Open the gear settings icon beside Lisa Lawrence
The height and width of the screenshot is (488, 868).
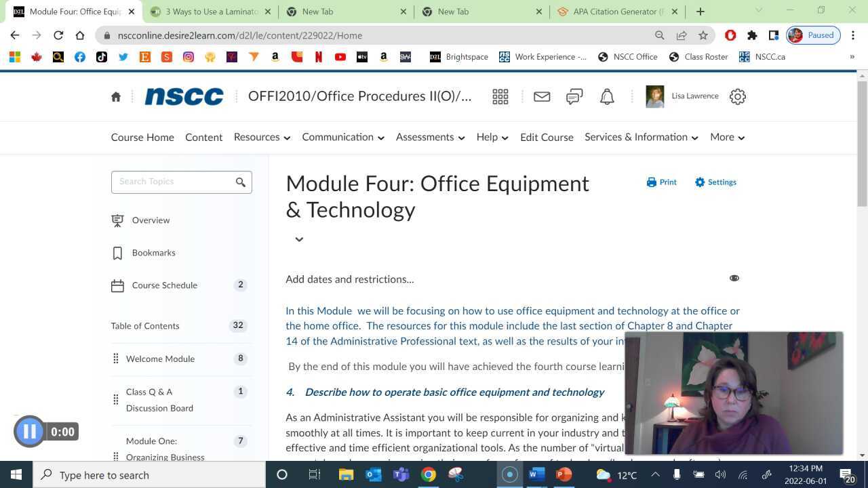[737, 96]
